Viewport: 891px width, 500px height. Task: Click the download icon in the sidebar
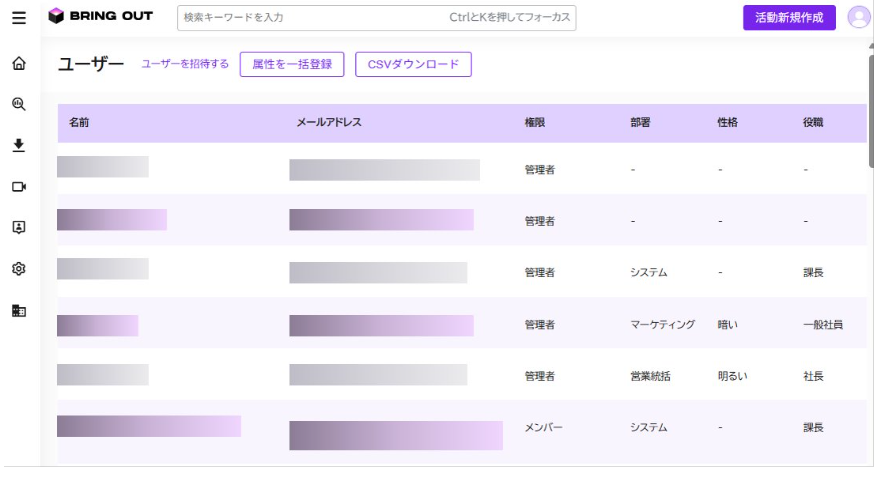pos(18,145)
